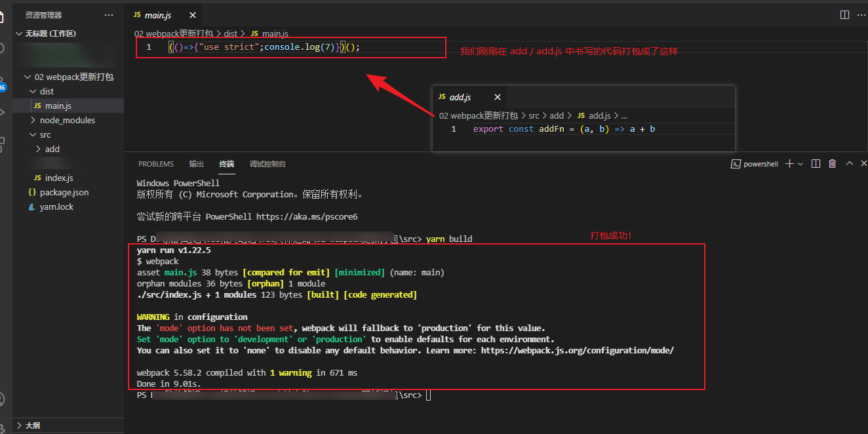Switch to the main.js editor tab

pyautogui.click(x=157, y=14)
